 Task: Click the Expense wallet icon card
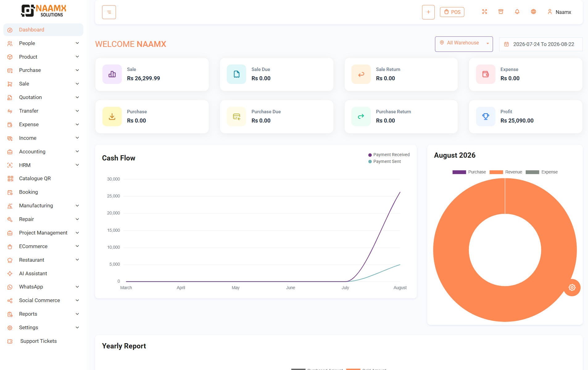click(486, 74)
